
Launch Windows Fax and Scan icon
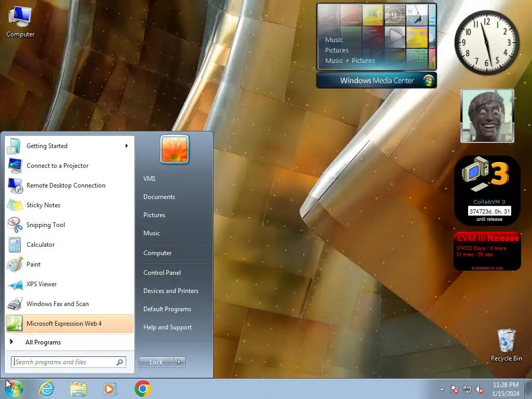[x=15, y=304]
